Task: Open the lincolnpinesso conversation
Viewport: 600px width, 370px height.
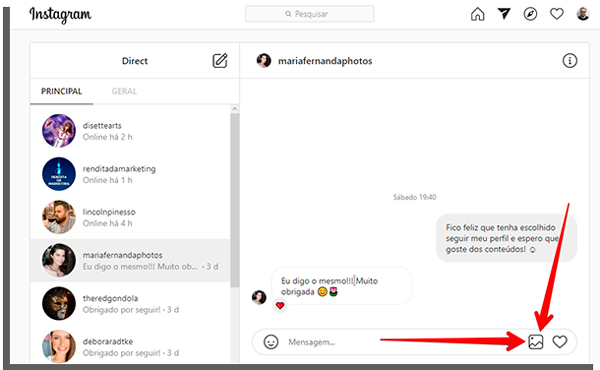Action: [x=130, y=217]
